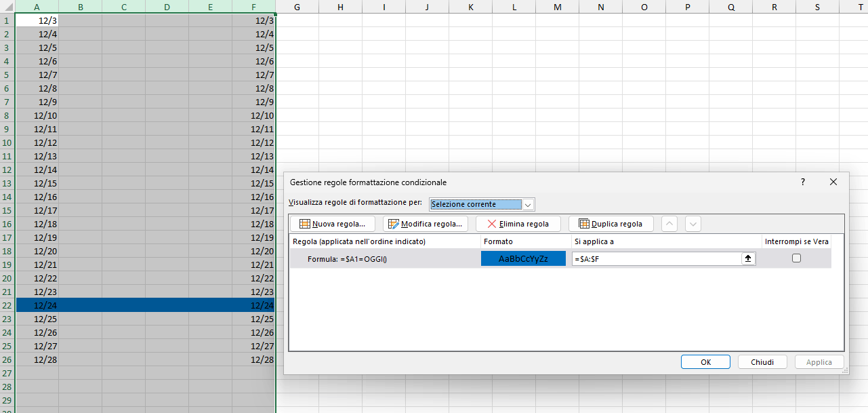Screen dimensions: 868x413
Task: Click cell F8 containing 12/10
Action: coord(253,115)
